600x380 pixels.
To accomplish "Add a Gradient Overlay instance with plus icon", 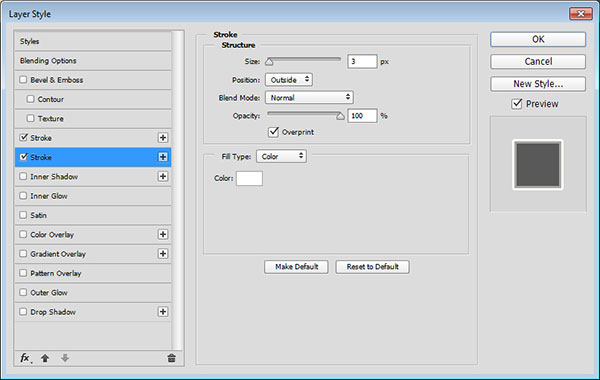I will 163,254.
